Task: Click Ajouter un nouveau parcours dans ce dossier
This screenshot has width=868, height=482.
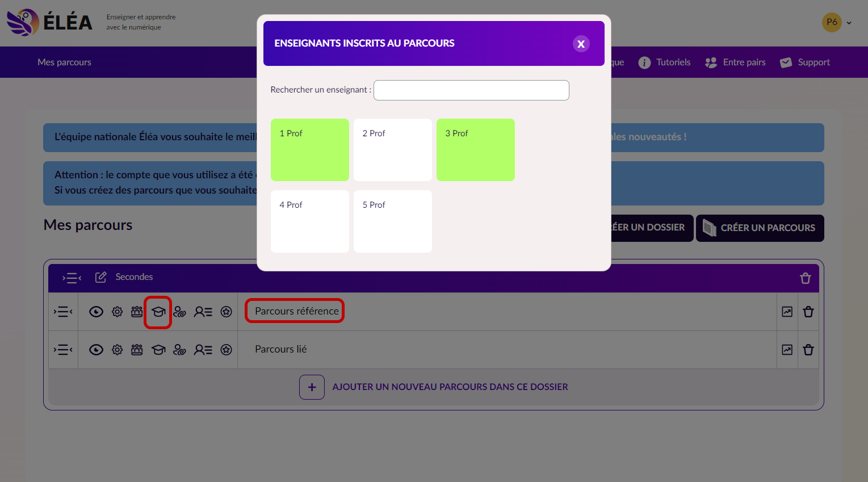Action: (450, 387)
